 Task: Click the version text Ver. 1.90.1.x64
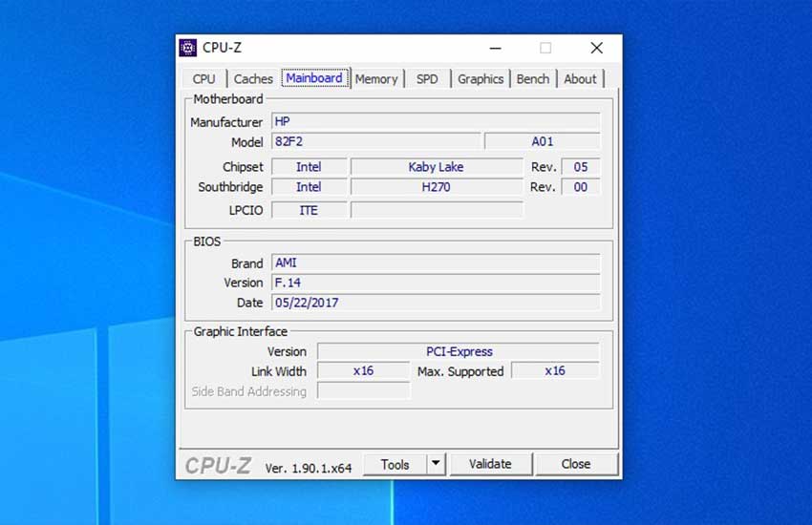309,468
